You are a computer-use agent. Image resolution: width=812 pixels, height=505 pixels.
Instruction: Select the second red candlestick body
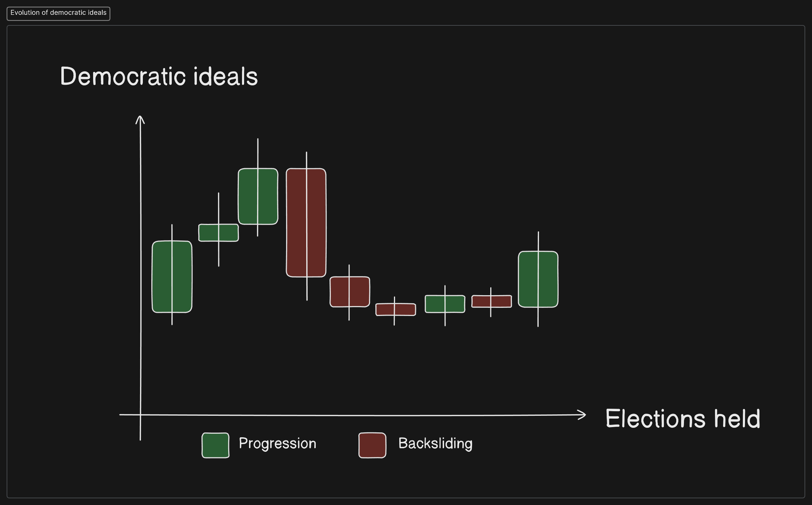click(x=340, y=292)
